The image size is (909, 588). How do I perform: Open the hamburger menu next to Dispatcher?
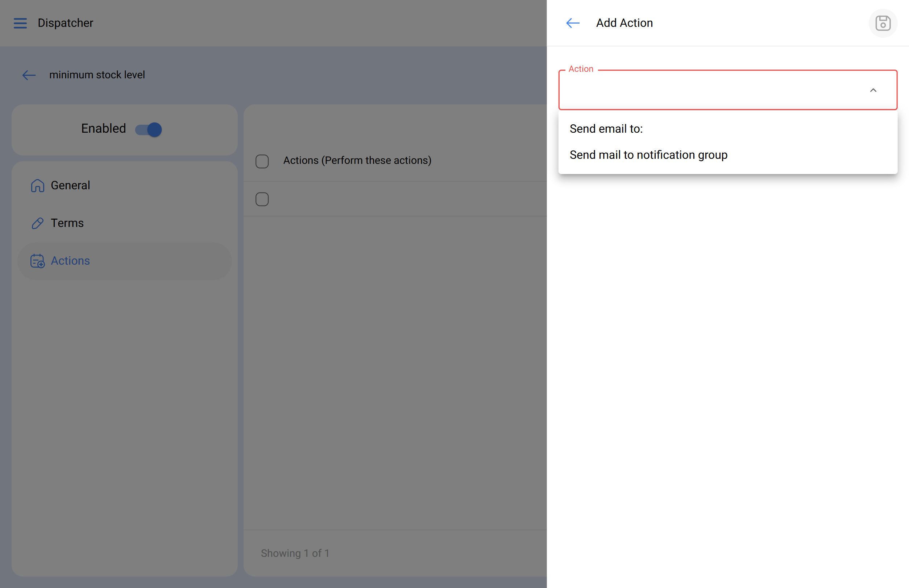(x=20, y=23)
